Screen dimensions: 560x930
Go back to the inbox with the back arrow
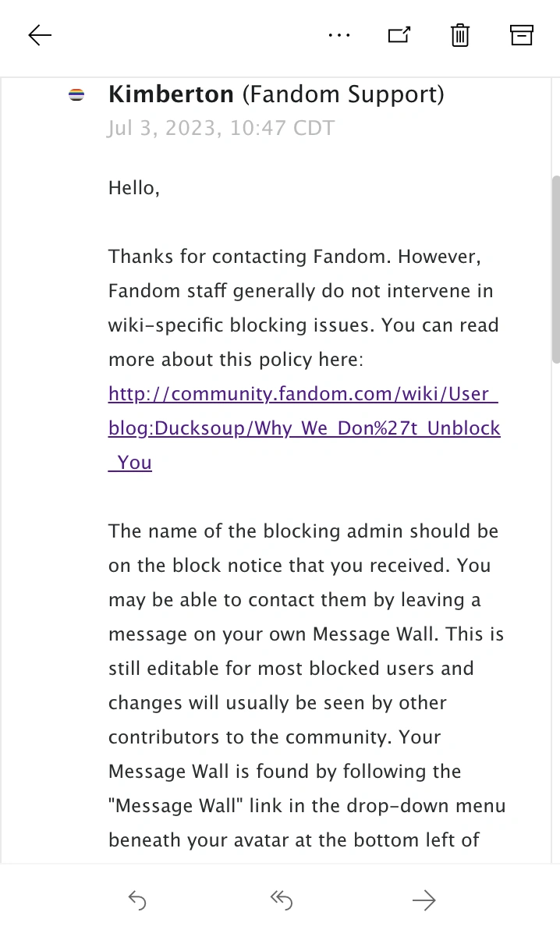click(x=39, y=35)
